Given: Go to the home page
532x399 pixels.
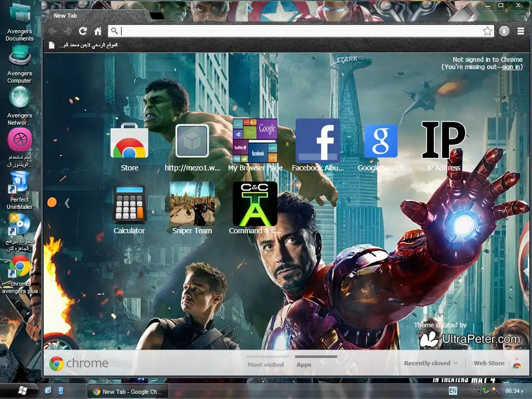Looking at the screenshot, I should tap(98, 31).
